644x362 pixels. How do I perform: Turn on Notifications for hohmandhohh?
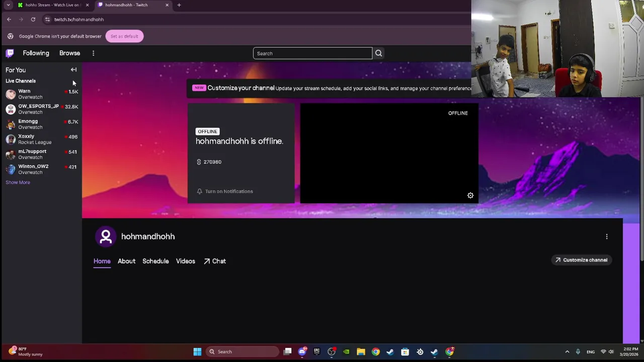tap(224, 191)
